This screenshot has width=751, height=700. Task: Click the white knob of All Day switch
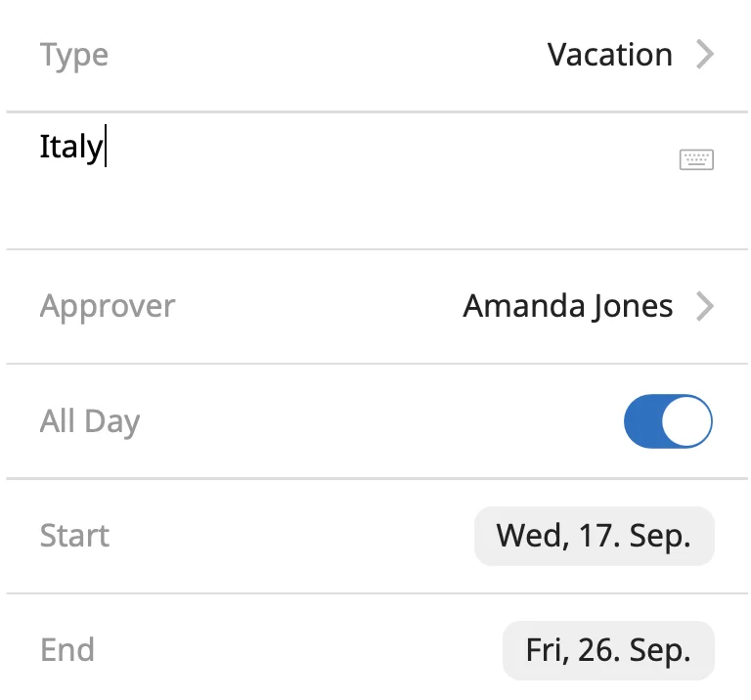point(686,421)
